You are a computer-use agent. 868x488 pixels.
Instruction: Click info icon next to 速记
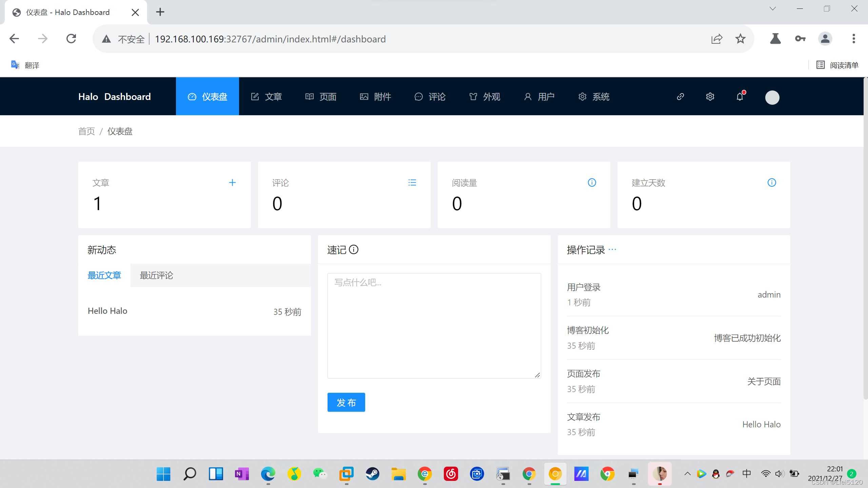pos(353,250)
